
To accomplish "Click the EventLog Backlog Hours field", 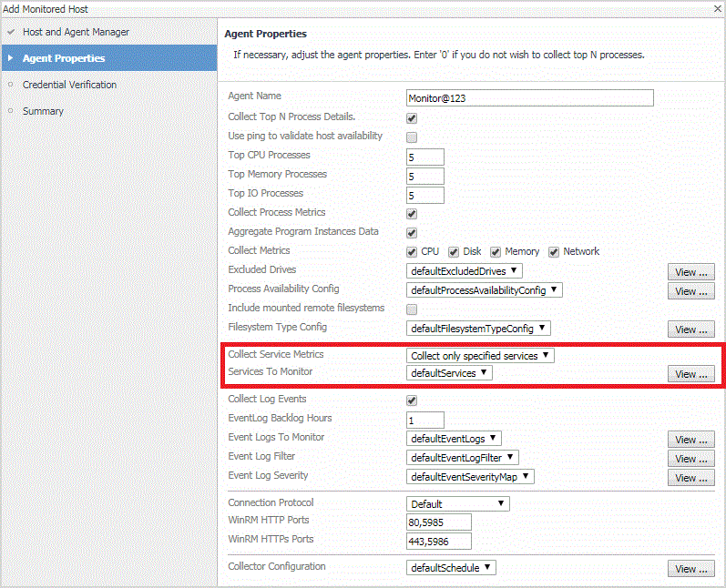I will (425, 421).
